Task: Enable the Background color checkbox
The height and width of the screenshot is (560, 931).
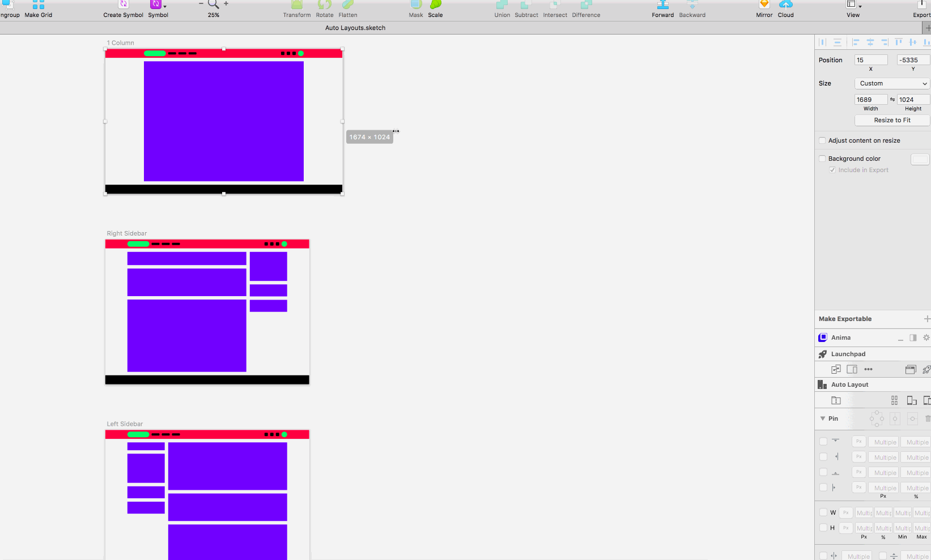Action: (x=822, y=159)
